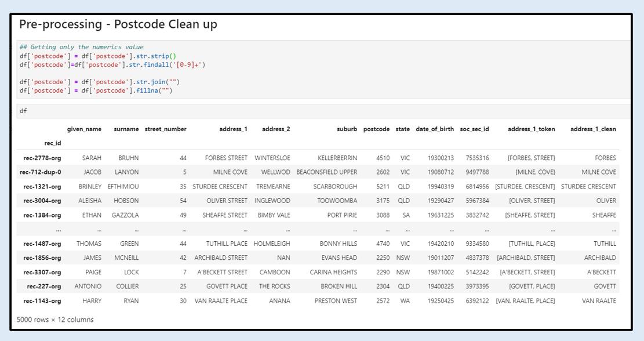Image resolution: width=644 pixels, height=341 pixels.
Task: Click the address_2 value BIMBY VALE
Action: click(x=274, y=215)
